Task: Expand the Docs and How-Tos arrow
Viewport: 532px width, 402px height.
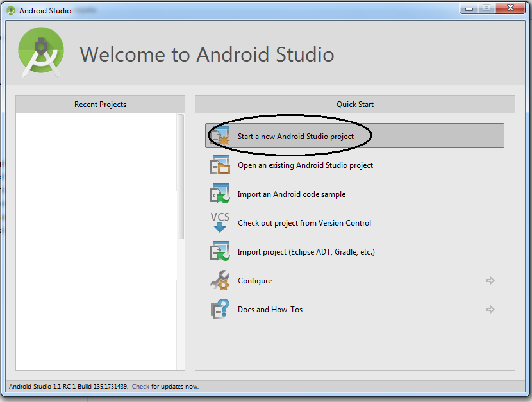Action: point(490,310)
